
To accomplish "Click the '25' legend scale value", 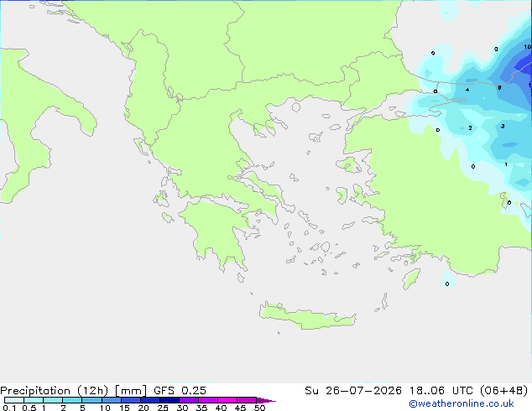I will tap(163, 408).
